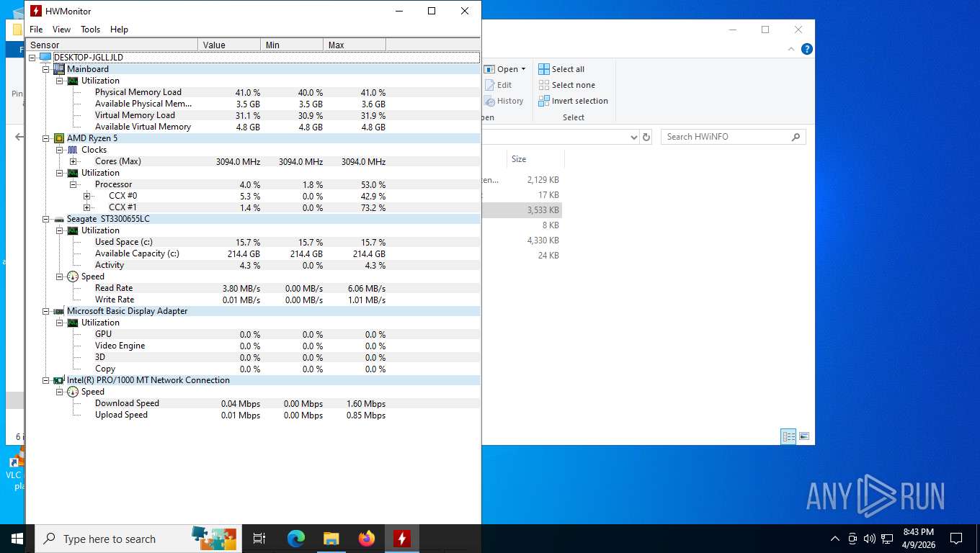Click the Sensor column header
980x553 pixels.
[112, 45]
